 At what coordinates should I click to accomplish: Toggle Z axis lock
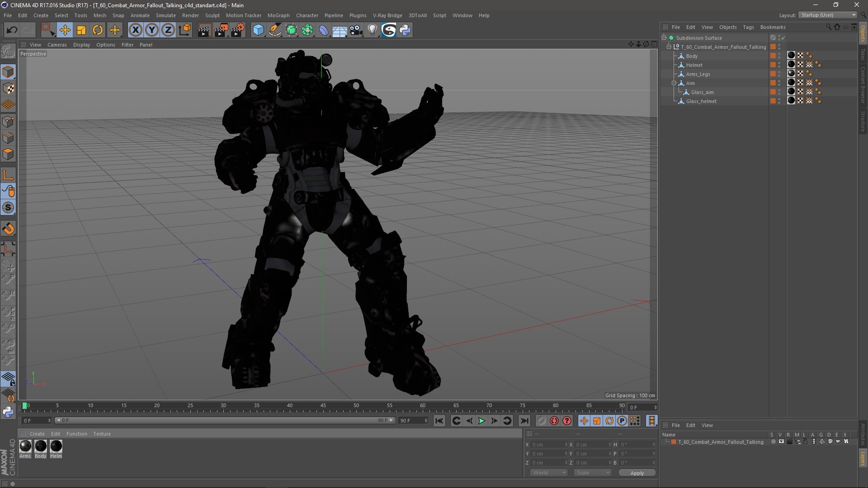pos(168,30)
